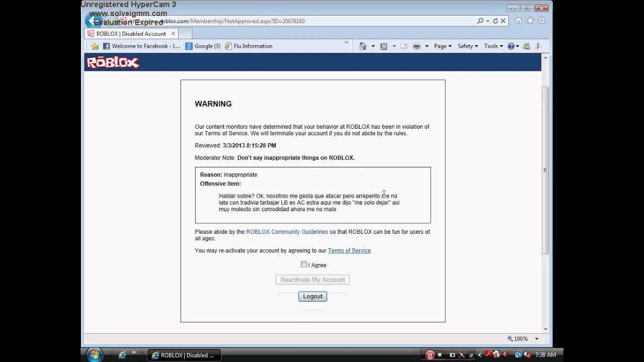The height and width of the screenshot is (362, 644).
Task: Close the ROBLOX | Disabled Account tab
Action: tap(173, 34)
